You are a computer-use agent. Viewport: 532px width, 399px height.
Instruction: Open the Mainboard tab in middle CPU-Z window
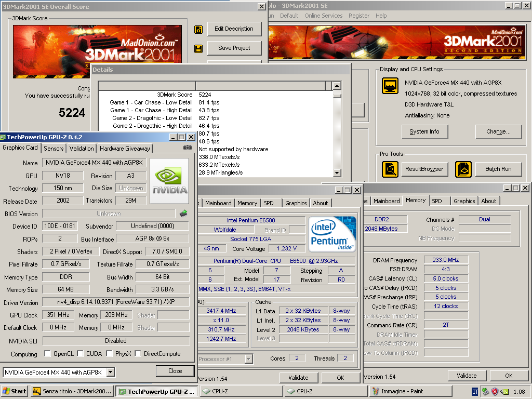coord(218,203)
